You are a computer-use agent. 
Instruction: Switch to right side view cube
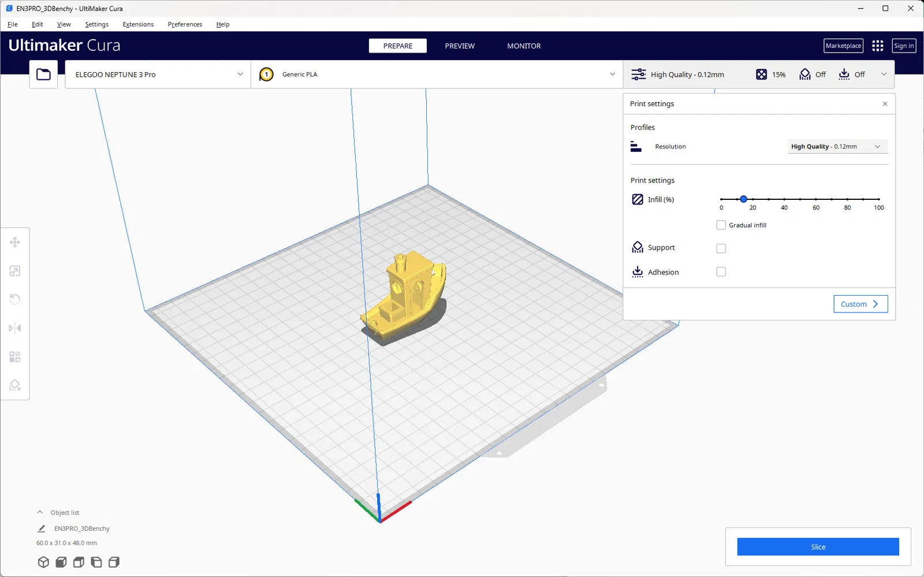(x=114, y=562)
